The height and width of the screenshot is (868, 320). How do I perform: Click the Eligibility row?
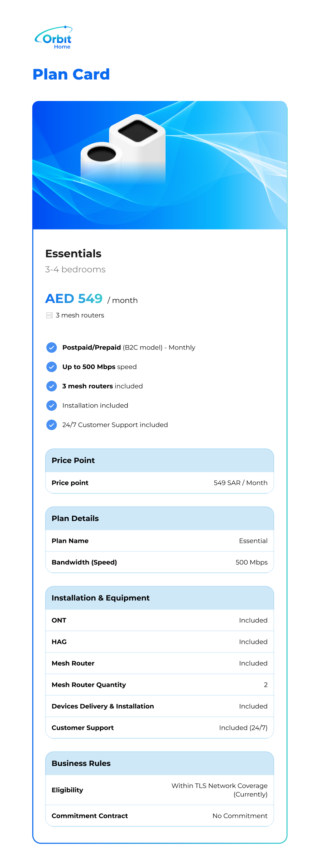[159, 790]
